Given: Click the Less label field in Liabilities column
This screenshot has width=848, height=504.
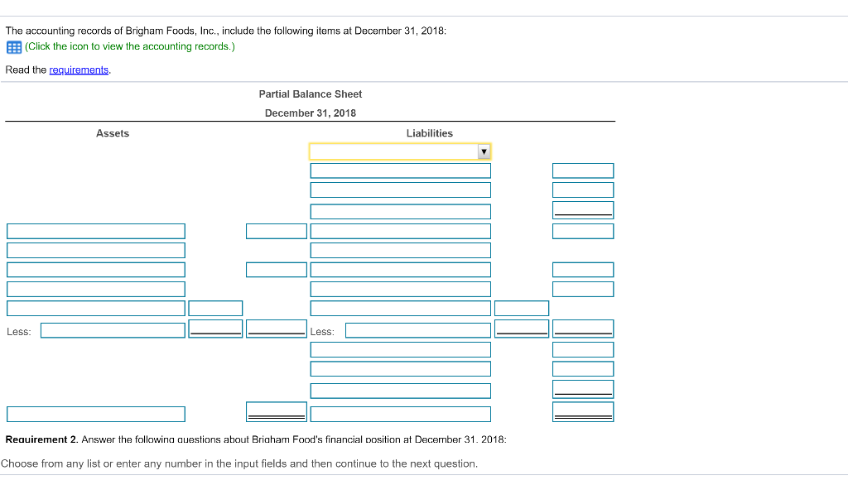Looking at the screenshot, I should [x=417, y=330].
